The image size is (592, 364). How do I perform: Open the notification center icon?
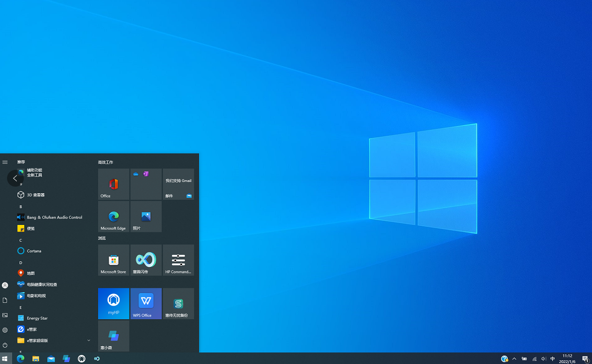click(585, 359)
